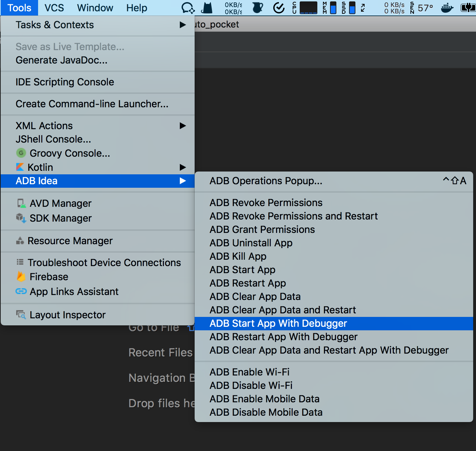Screen dimensions: 476x451
Task: Choose IDE Scripting Console
Action: coord(65,82)
